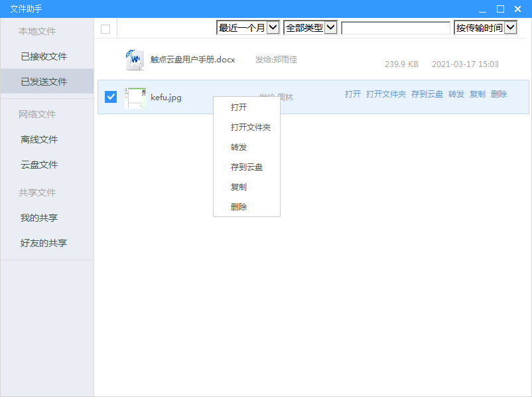Go to 云盘文件 in sidebar
Viewport: 532px width, 397px height.
pyautogui.click(x=39, y=165)
